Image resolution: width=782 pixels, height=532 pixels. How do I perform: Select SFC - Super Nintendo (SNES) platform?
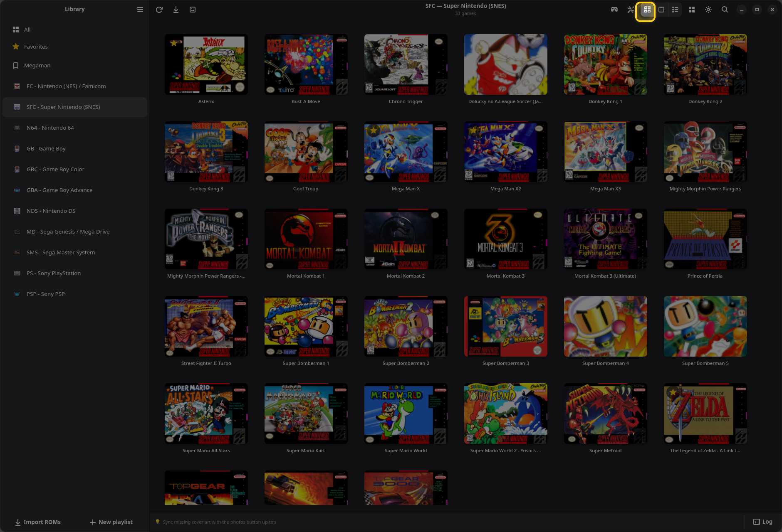[75, 107]
